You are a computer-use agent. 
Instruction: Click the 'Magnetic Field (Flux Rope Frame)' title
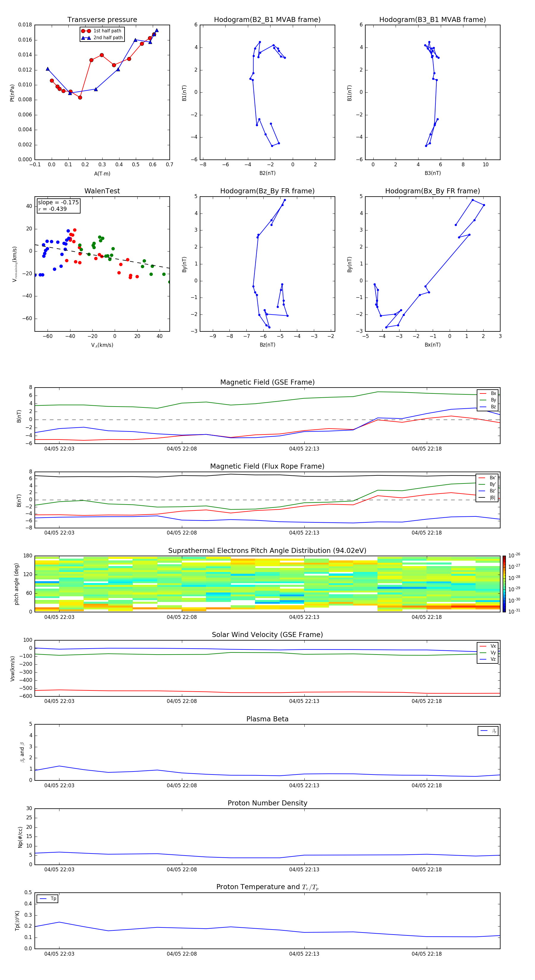pos(267,466)
